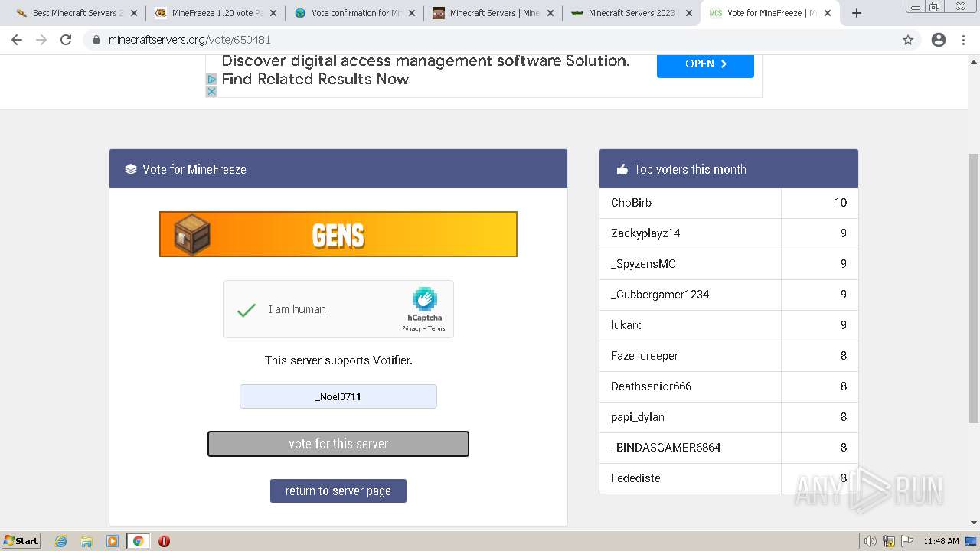Select voter papi_dylan in list
This screenshot has height=551, width=980.
click(x=637, y=417)
